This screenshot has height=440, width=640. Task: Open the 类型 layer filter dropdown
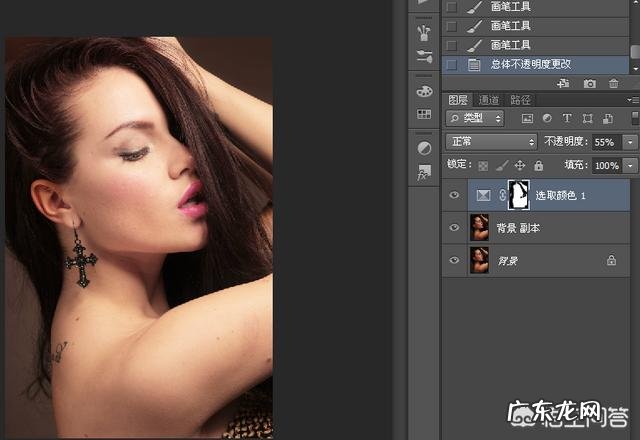(x=474, y=118)
